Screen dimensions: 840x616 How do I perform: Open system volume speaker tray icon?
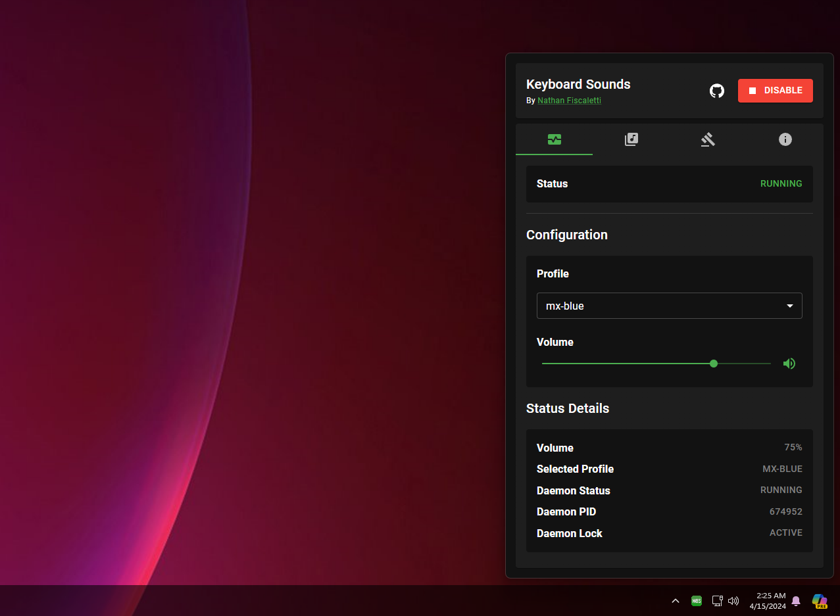(x=734, y=601)
